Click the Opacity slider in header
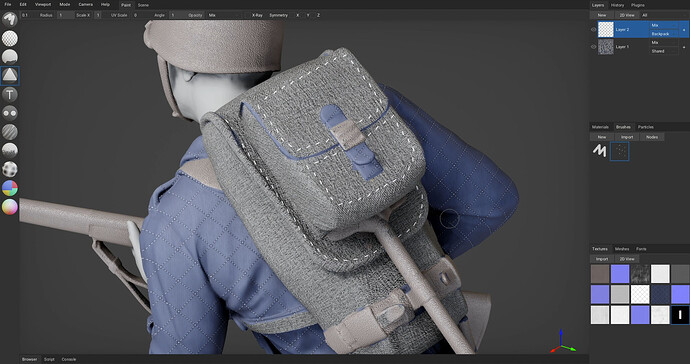690x364 pixels. point(187,15)
